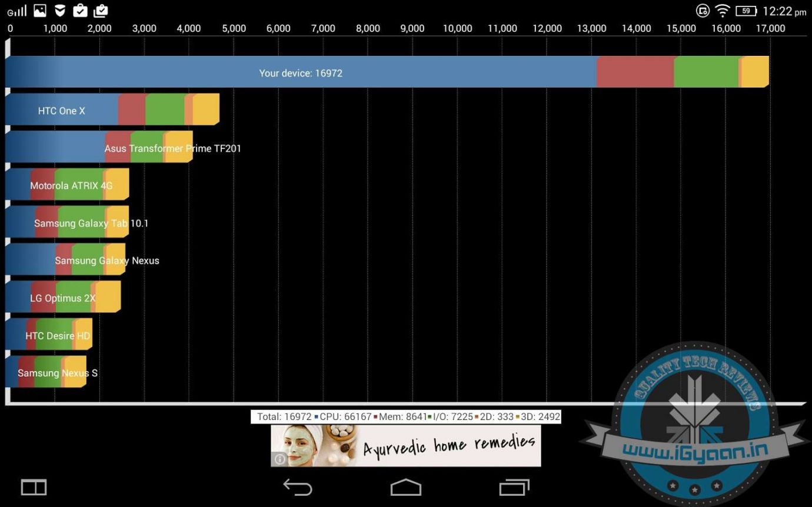The width and height of the screenshot is (812, 507).
Task: Tap the 12:22 pm clock in status bar
Action: pyautogui.click(x=784, y=11)
